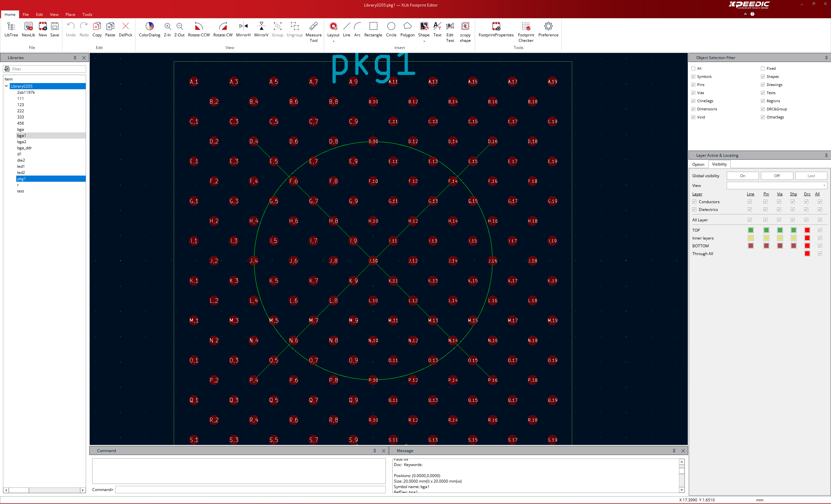Open the Tools menu tab
This screenshot has height=504, width=831.
click(87, 15)
